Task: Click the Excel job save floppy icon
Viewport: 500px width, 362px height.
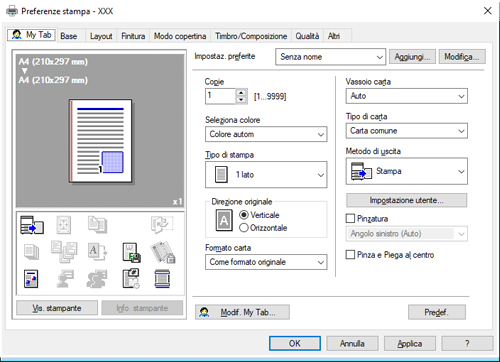Action: [x=131, y=252]
